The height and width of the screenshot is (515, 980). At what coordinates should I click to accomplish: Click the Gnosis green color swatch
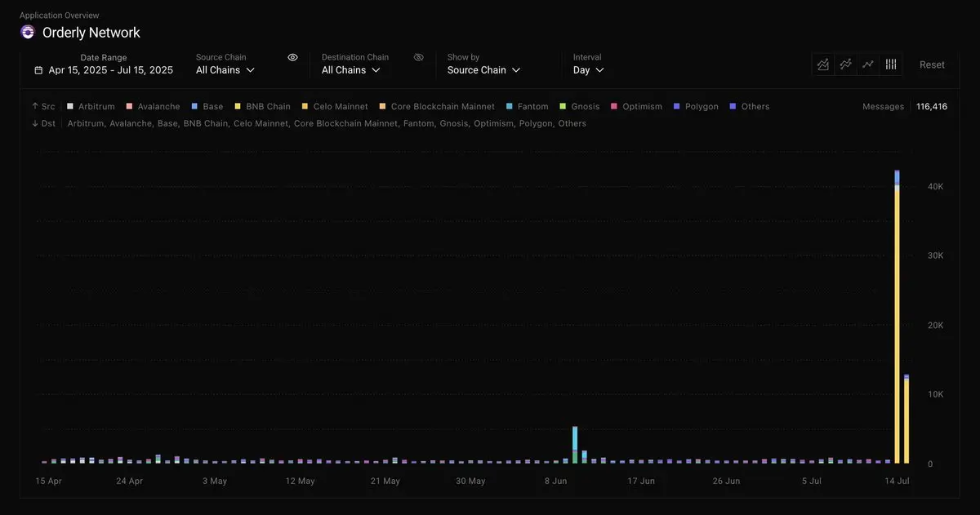563,106
